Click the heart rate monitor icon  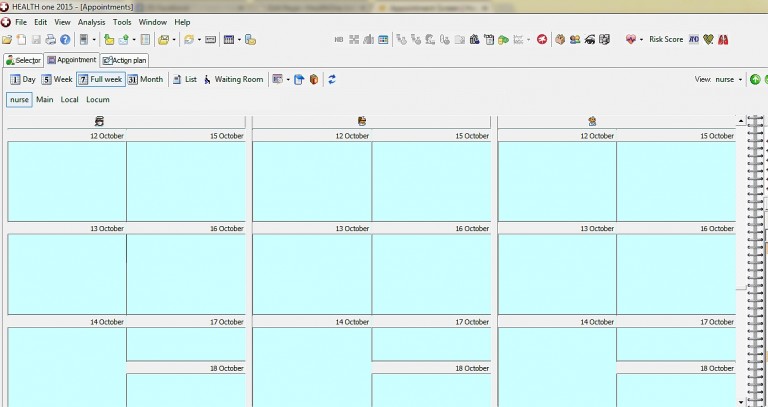(631, 40)
